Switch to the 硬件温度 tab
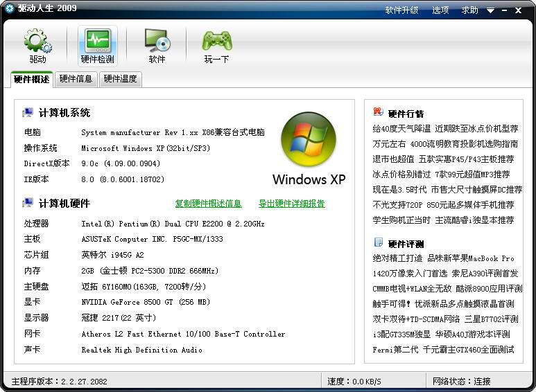 (120, 79)
